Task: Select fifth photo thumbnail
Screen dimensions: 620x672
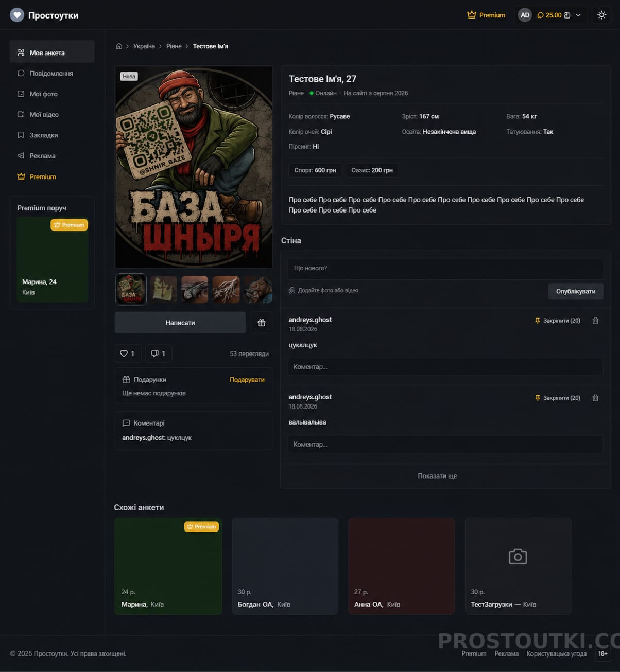Action: pyautogui.click(x=258, y=289)
